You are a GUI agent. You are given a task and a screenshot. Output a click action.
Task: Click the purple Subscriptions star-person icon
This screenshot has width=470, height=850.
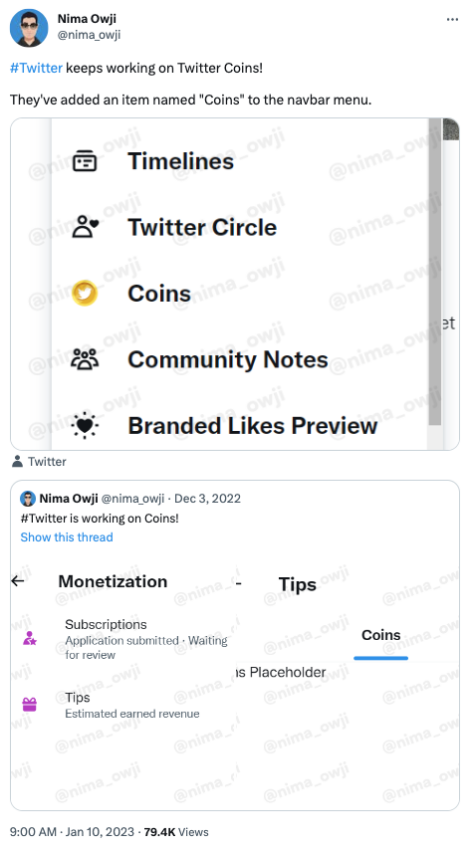29,639
